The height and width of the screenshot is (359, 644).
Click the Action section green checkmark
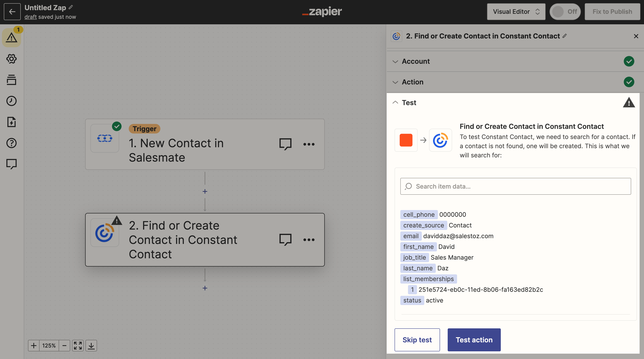point(629,82)
